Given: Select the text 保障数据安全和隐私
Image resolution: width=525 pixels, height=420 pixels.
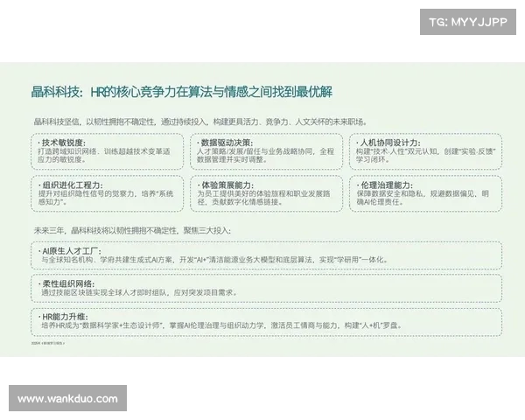Looking at the screenshot, I should [x=390, y=193].
